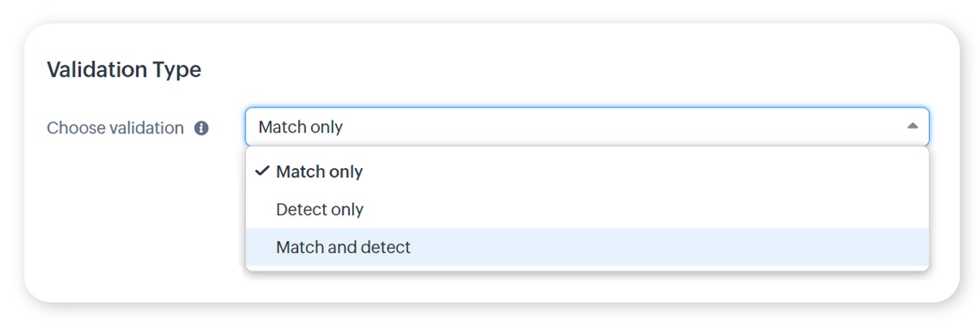Viewport: 980px width, 326px height.
Task: Click the selected value in validation box
Action: 300,127
